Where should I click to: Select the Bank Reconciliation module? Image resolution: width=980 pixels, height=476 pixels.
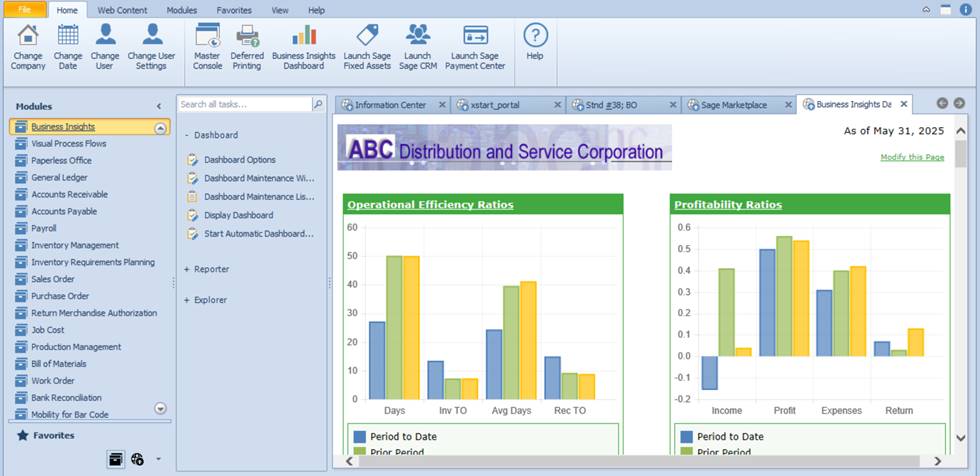point(66,397)
